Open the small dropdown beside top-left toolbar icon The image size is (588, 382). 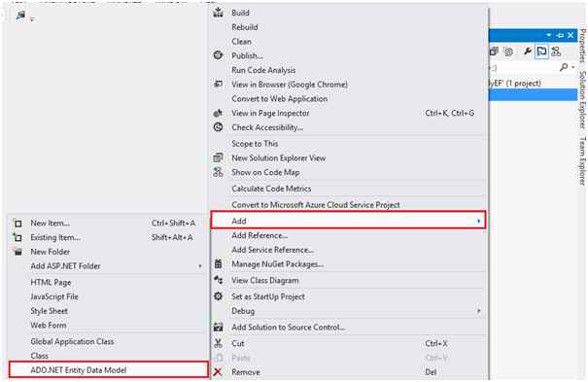33,19
